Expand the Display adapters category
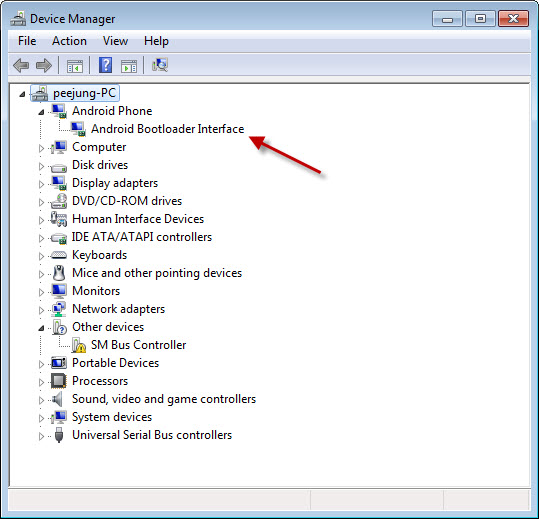This screenshot has height=519, width=539. (41, 184)
